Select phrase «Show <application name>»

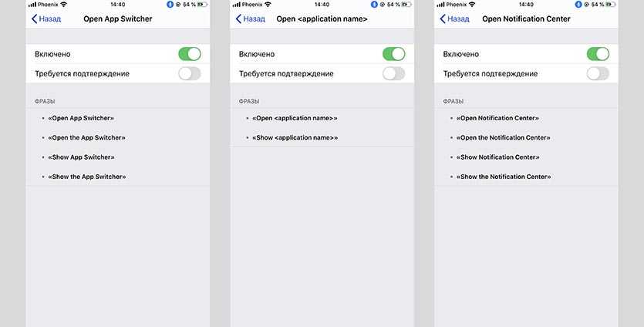pyautogui.click(x=295, y=137)
